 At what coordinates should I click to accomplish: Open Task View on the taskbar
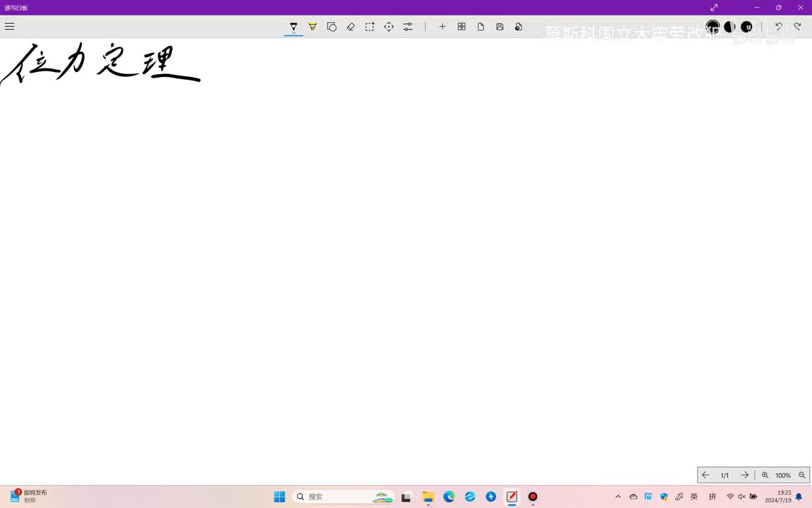[407, 497]
